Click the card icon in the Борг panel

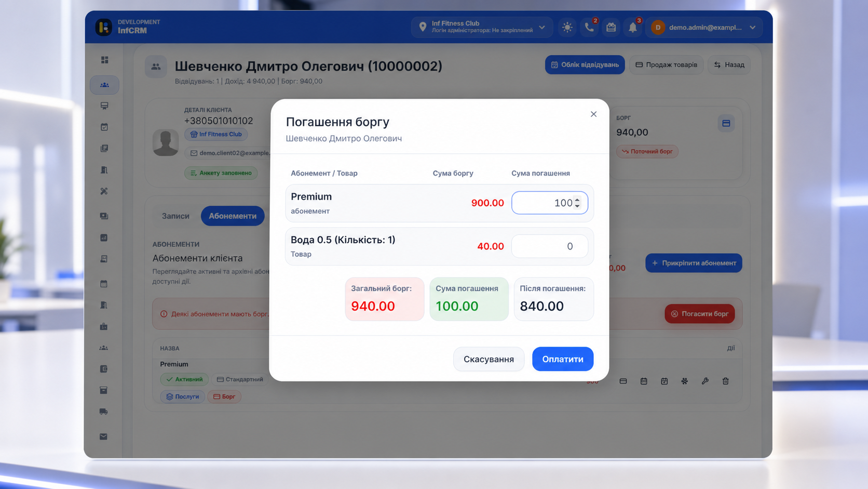coord(726,123)
